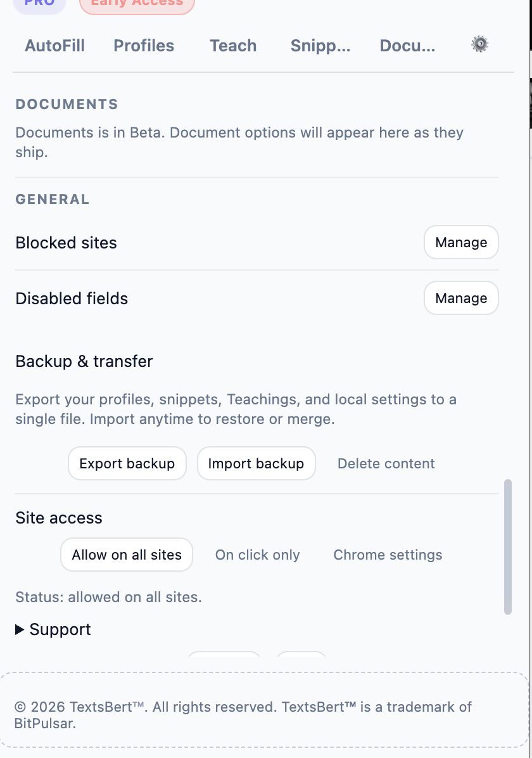Screen dimensions: 532x758
Task: Open the settings gear icon
Action: [479, 44]
